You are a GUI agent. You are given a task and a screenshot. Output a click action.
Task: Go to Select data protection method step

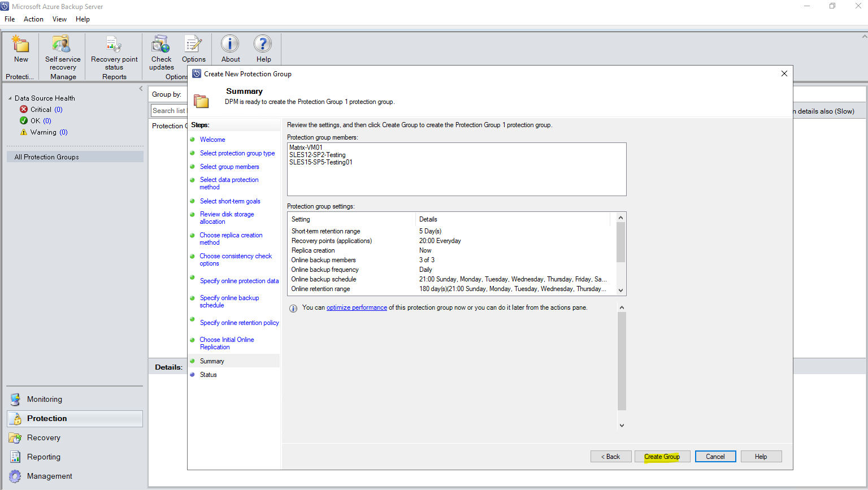point(229,183)
